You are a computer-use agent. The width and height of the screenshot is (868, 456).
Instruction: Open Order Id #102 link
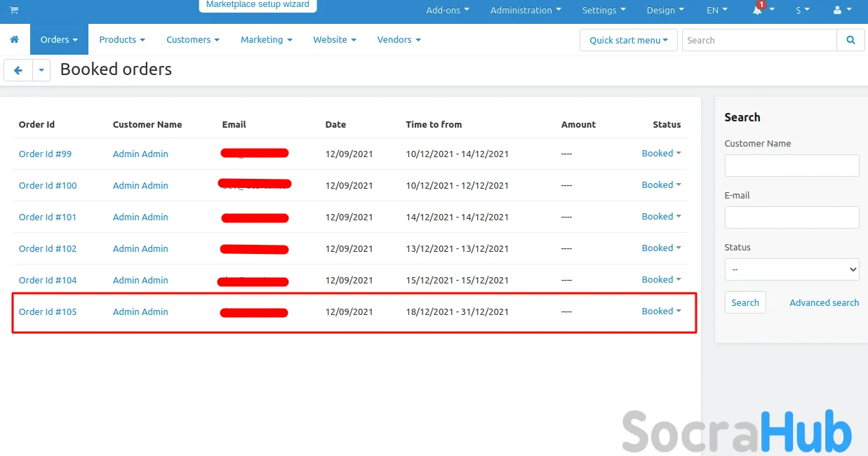point(48,248)
